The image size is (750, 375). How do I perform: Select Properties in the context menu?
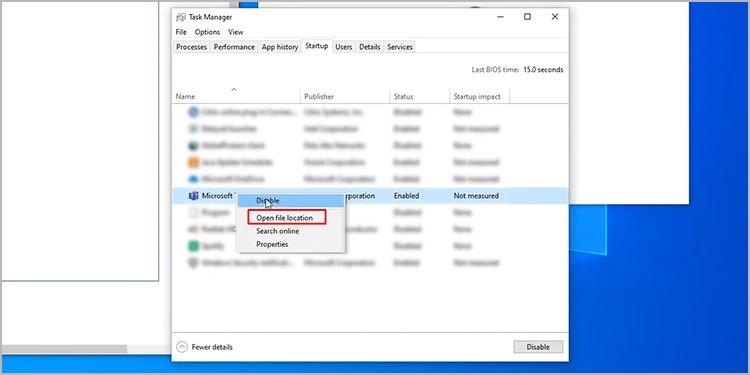coord(272,244)
